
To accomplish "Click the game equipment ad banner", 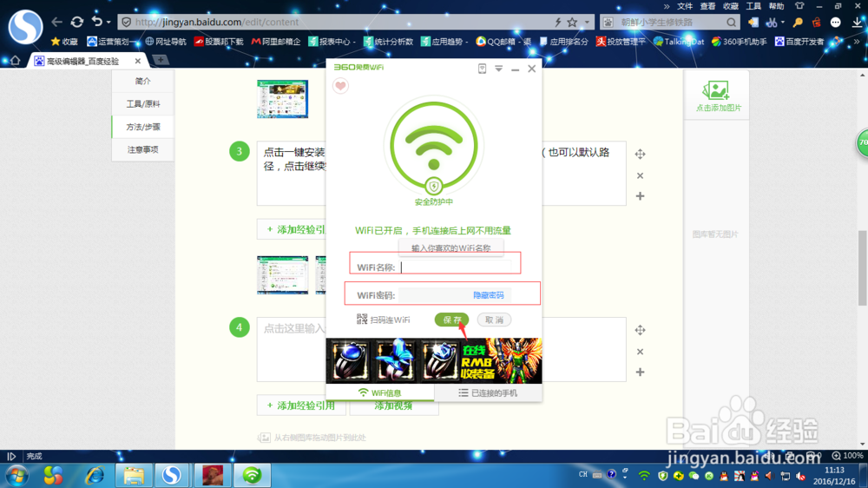I will 434,360.
